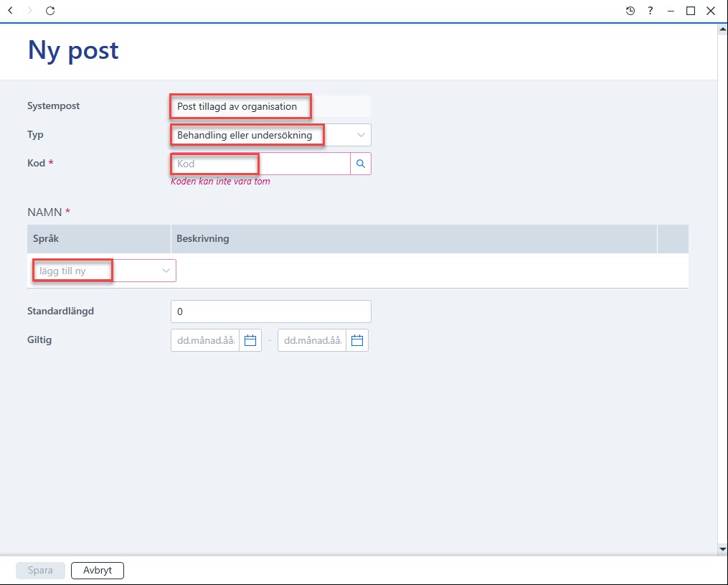728x585 pixels.
Task: Focus the Standardlängd number field
Action: pyautogui.click(x=270, y=312)
